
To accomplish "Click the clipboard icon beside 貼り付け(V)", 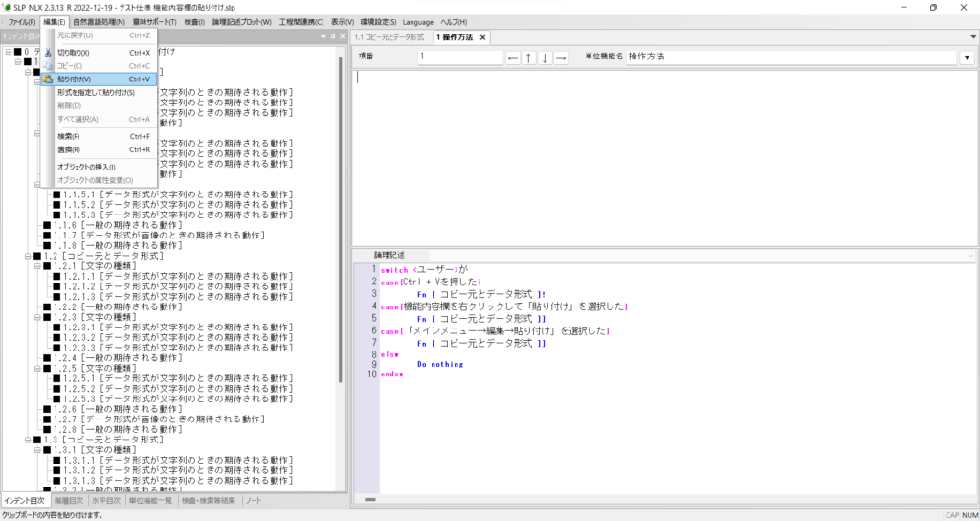I will tap(48, 79).
